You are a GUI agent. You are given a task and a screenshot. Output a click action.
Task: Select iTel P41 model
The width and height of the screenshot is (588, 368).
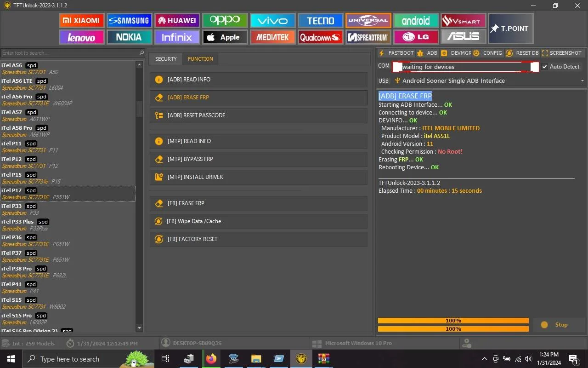coord(68,287)
